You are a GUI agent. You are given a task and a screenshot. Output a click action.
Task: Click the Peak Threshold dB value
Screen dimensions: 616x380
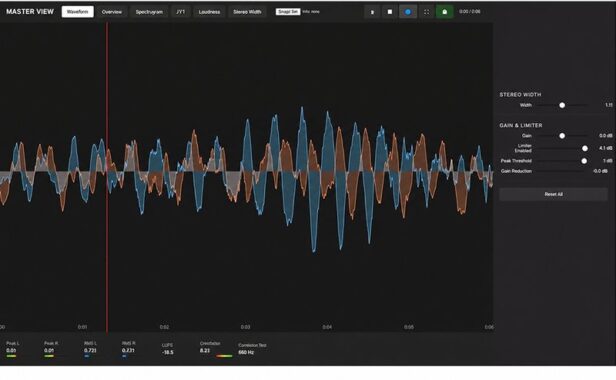click(x=608, y=161)
